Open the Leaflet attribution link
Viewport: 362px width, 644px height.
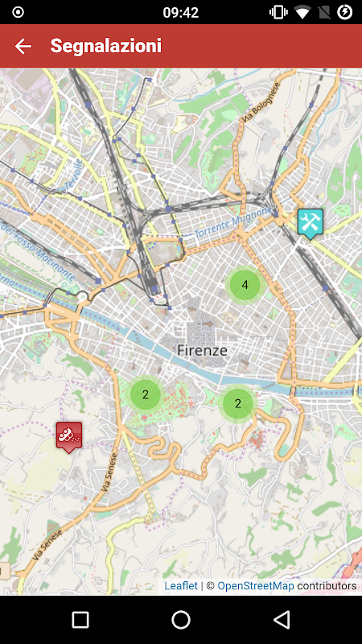(181, 586)
